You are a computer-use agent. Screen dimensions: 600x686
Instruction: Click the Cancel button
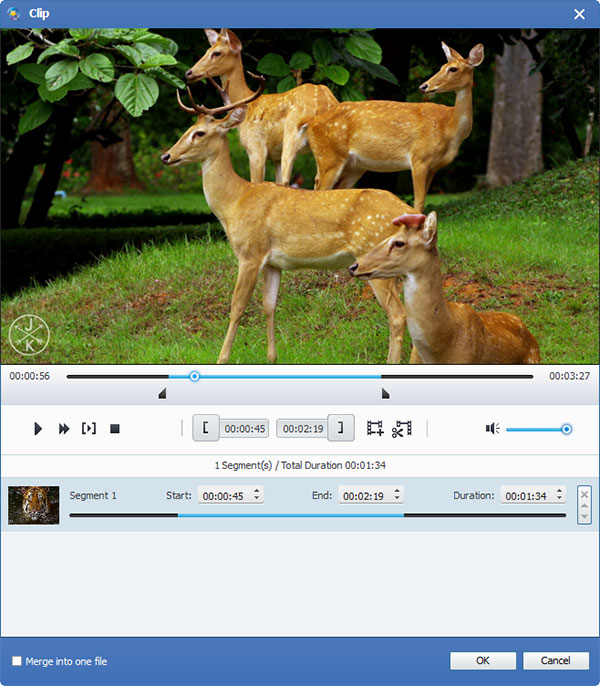(556, 661)
